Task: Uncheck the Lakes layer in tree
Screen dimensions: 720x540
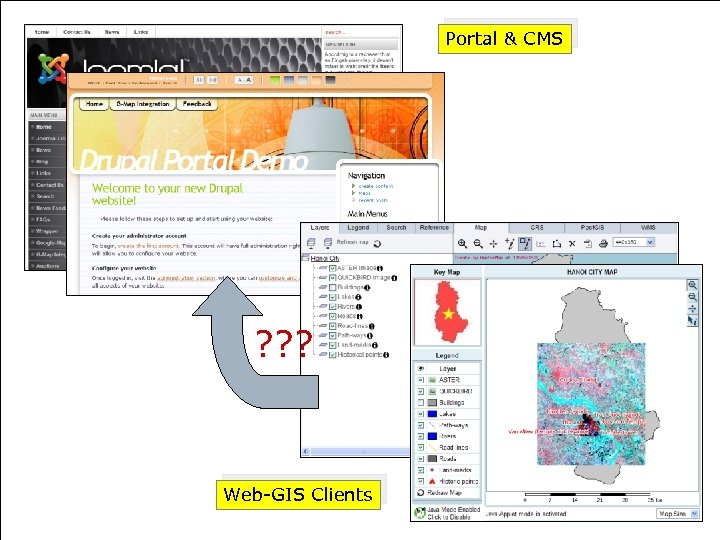Action: coord(333,297)
